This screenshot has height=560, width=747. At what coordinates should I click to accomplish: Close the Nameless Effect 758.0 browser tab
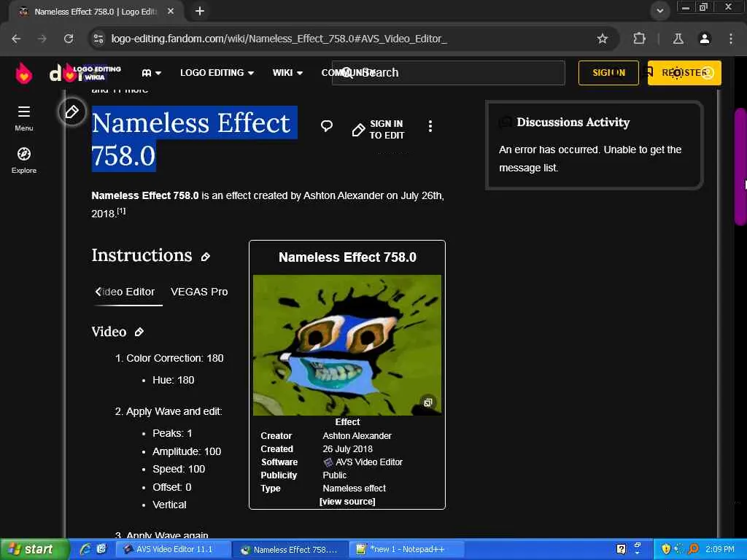(x=171, y=11)
